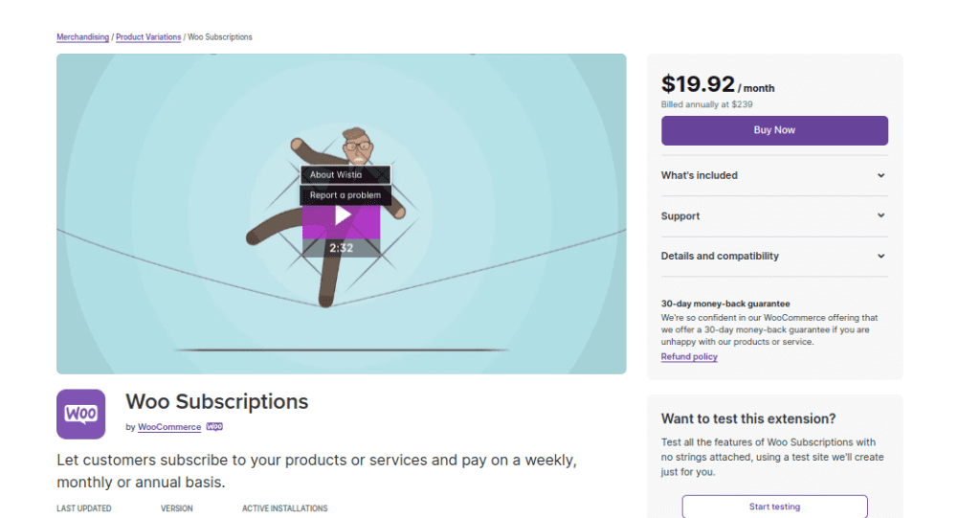Image resolution: width=980 pixels, height=518 pixels.
Task: Click the Want to test this extension heading
Action: coord(748,419)
